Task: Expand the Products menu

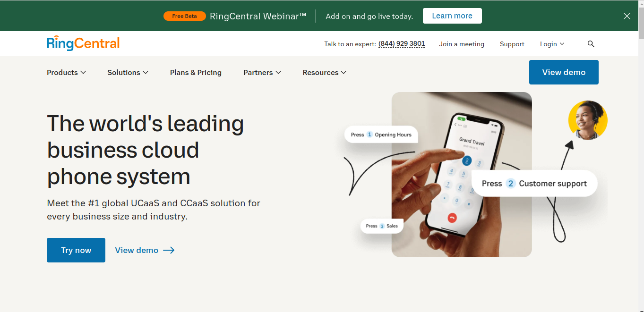Action: coord(66,72)
